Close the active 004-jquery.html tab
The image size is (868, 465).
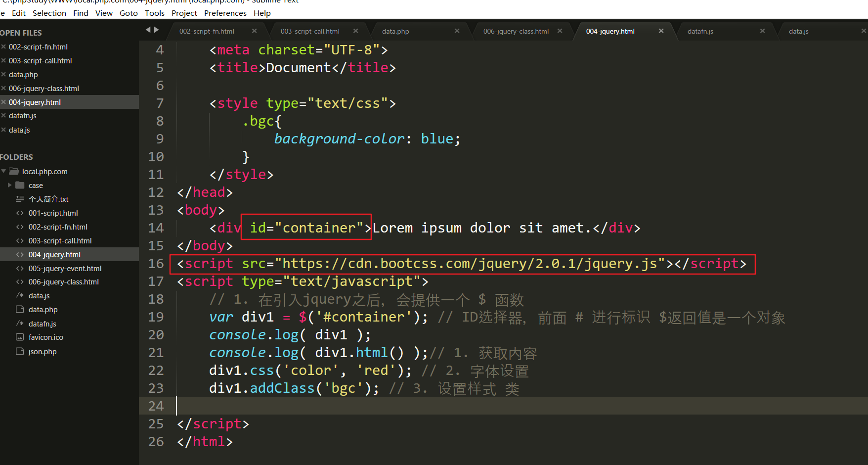click(x=661, y=31)
